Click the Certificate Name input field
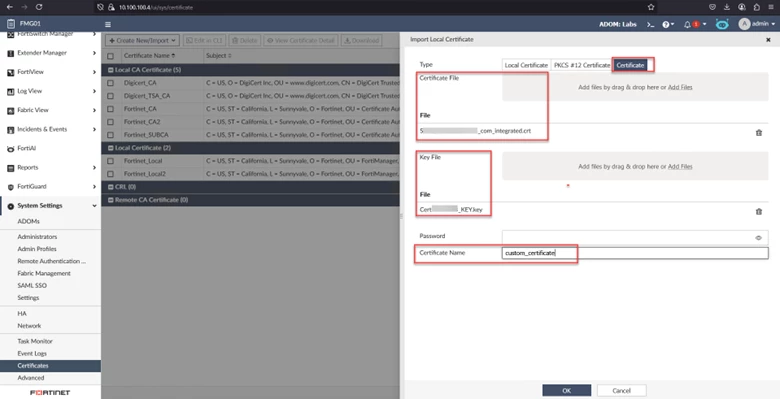Viewport: 780px width, 399px height. [635, 253]
